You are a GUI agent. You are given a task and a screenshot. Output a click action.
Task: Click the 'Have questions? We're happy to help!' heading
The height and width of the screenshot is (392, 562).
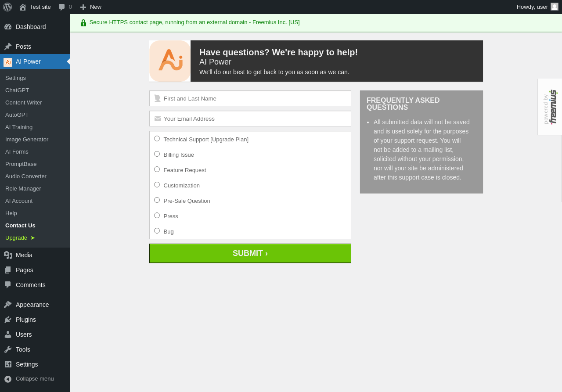278,52
